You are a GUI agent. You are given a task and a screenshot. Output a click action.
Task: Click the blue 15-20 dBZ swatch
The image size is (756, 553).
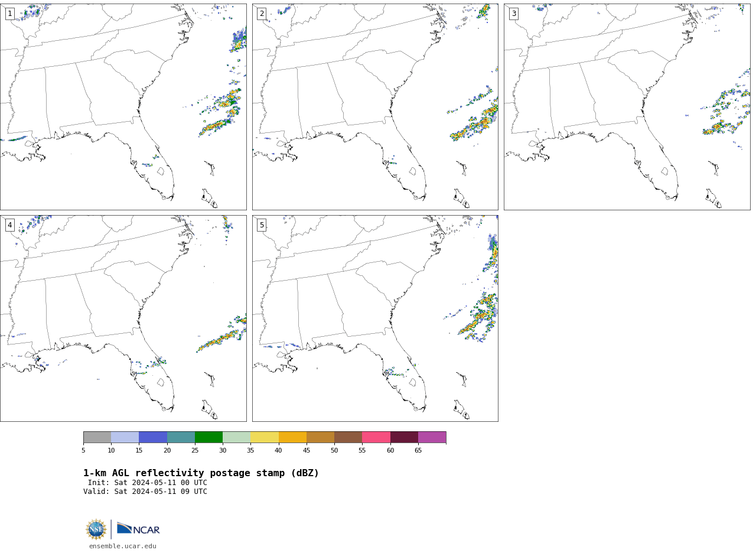click(153, 437)
